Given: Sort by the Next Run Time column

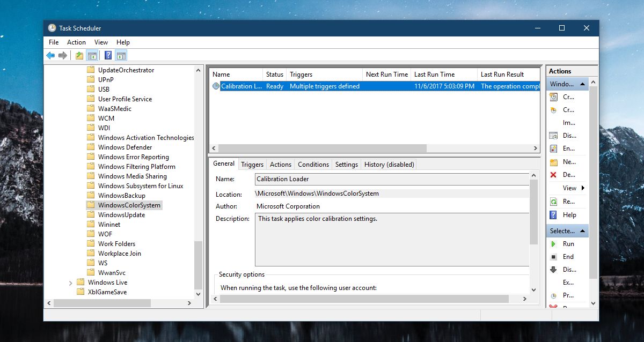Looking at the screenshot, I should (387, 75).
